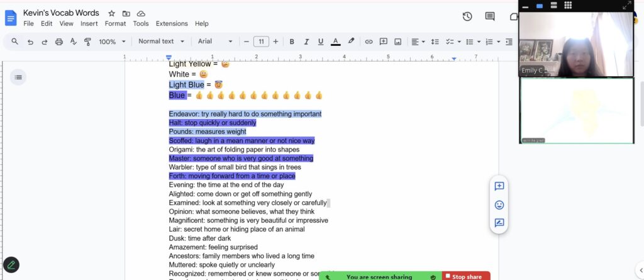Add emoji reaction from side panel
Viewport: 644px width, 280px height.
(499, 204)
